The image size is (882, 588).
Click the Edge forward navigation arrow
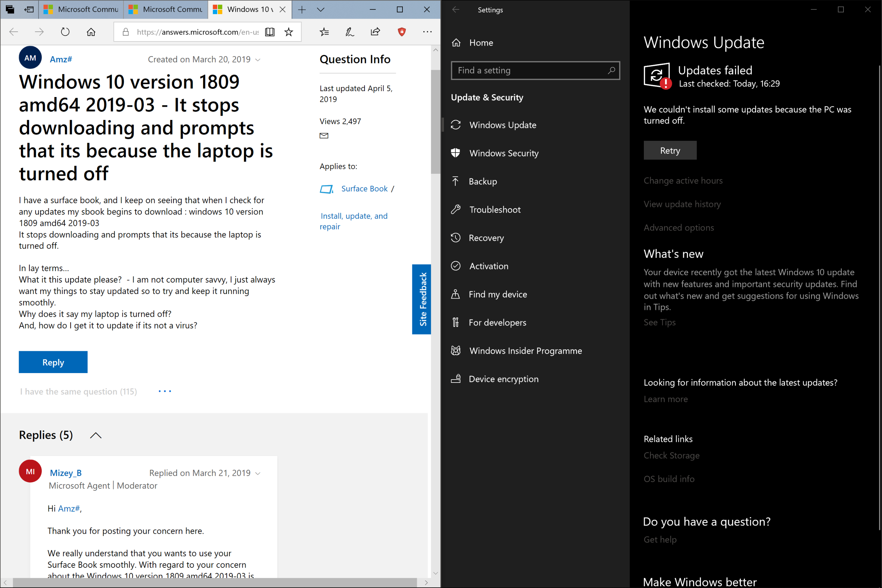39,32
